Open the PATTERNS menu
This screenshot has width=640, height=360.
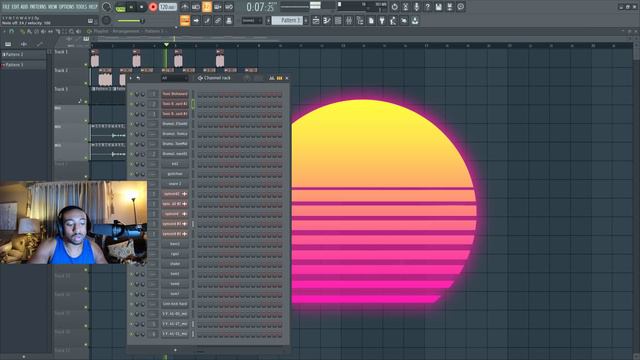38,7
